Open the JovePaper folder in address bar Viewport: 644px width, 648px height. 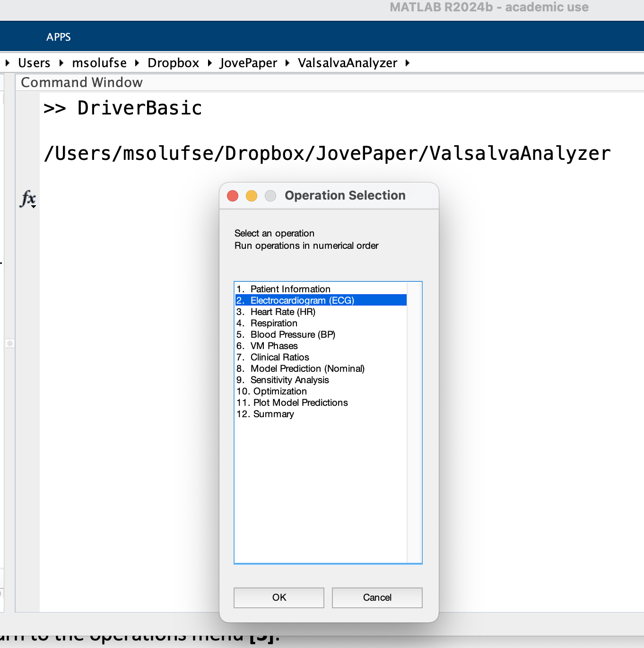(248, 63)
